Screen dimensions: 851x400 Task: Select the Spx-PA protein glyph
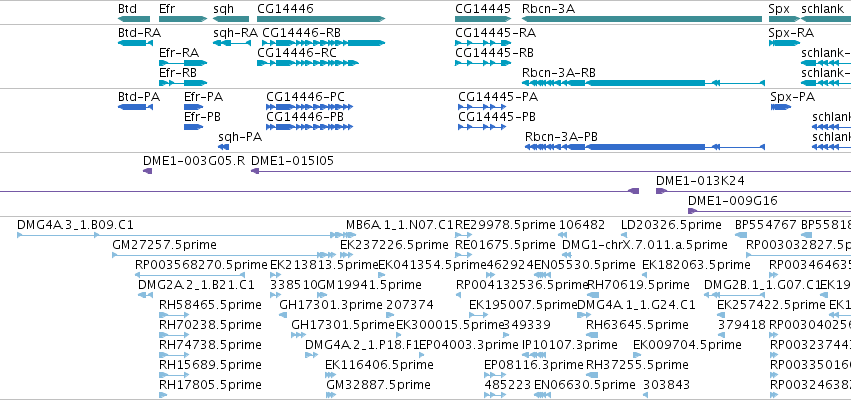click(780, 107)
